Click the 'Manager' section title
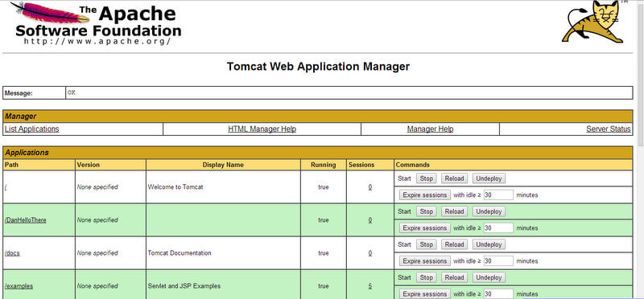 [21, 117]
